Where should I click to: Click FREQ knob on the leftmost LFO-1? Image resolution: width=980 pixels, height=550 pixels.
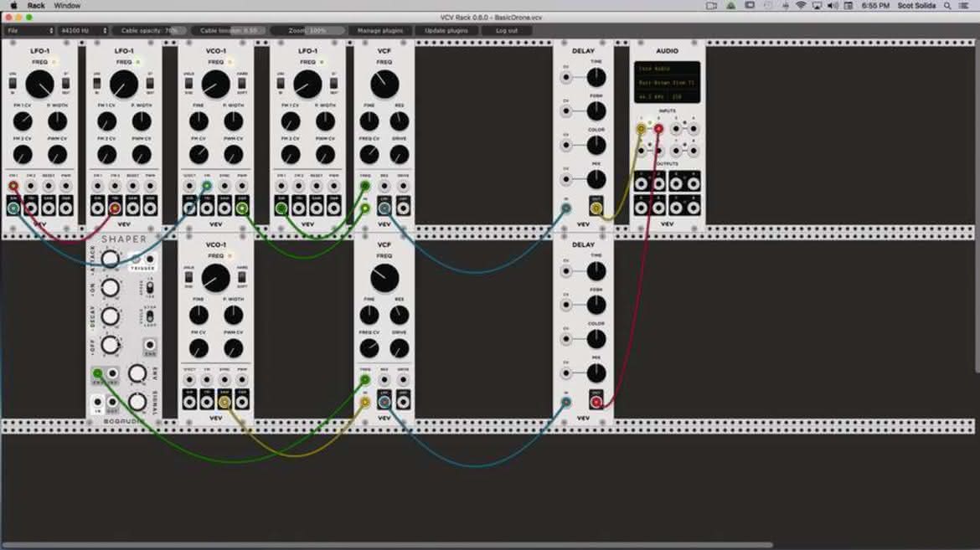[39, 85]
